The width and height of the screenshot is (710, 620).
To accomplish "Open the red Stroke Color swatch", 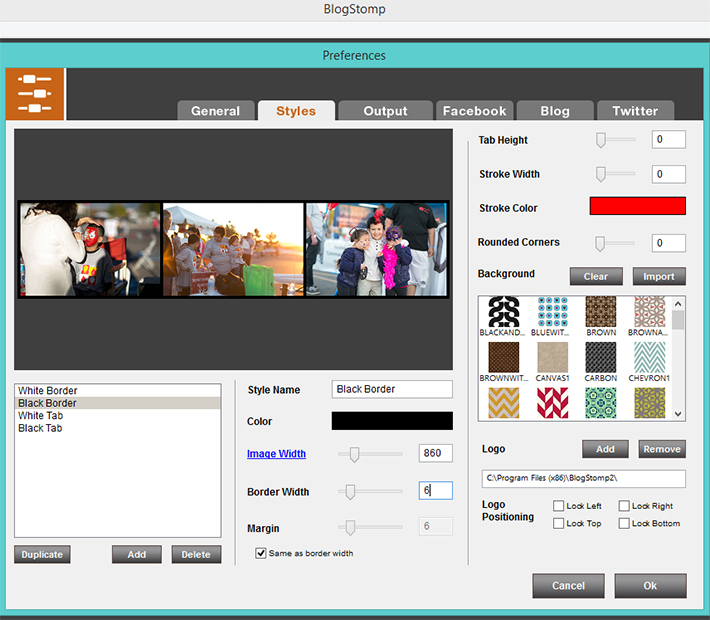I will pos(638,206).
